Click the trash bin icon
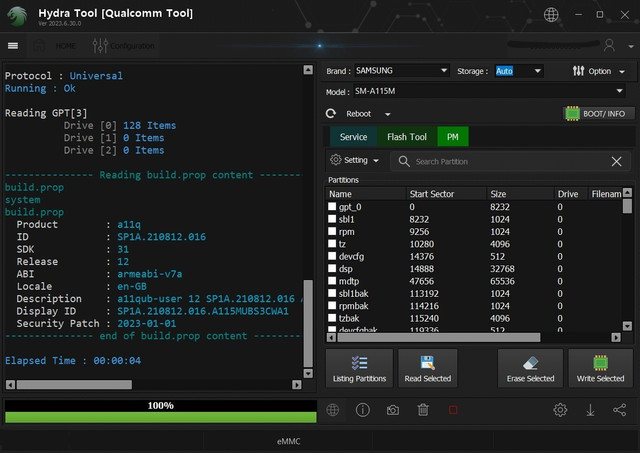 coord(423,410)
